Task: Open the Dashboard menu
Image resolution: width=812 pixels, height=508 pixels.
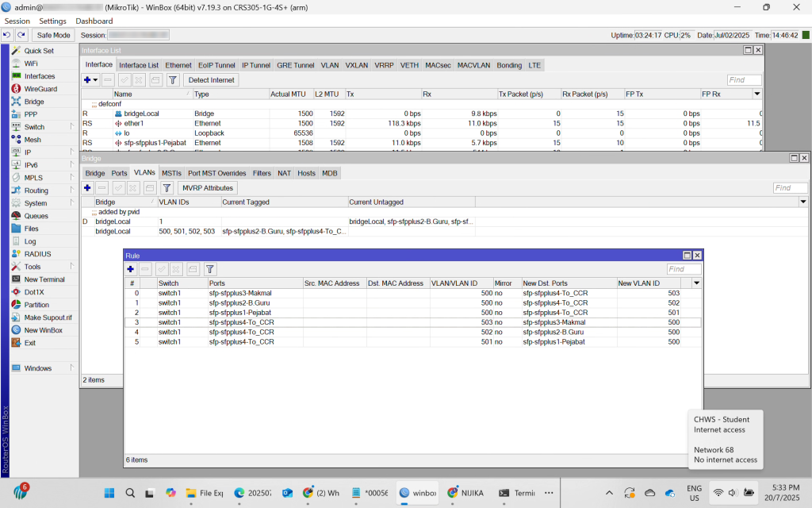Action: click(94, 21)
